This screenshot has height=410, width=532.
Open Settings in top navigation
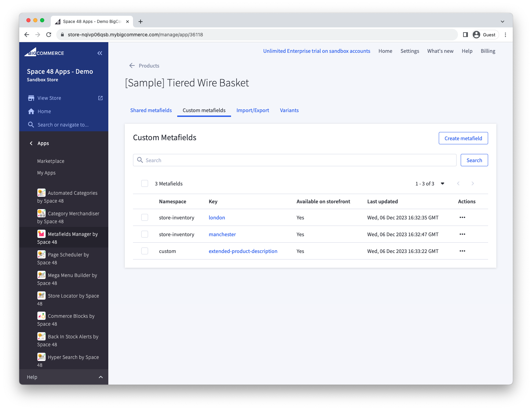coord(410,51)
